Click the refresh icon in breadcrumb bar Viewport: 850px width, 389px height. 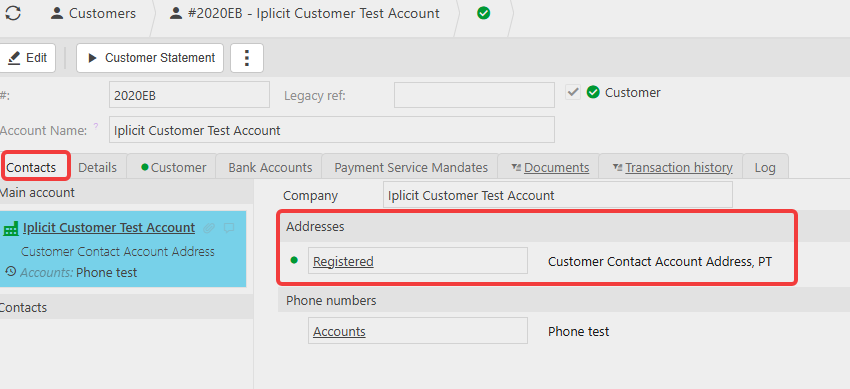[x=12, y=13]
